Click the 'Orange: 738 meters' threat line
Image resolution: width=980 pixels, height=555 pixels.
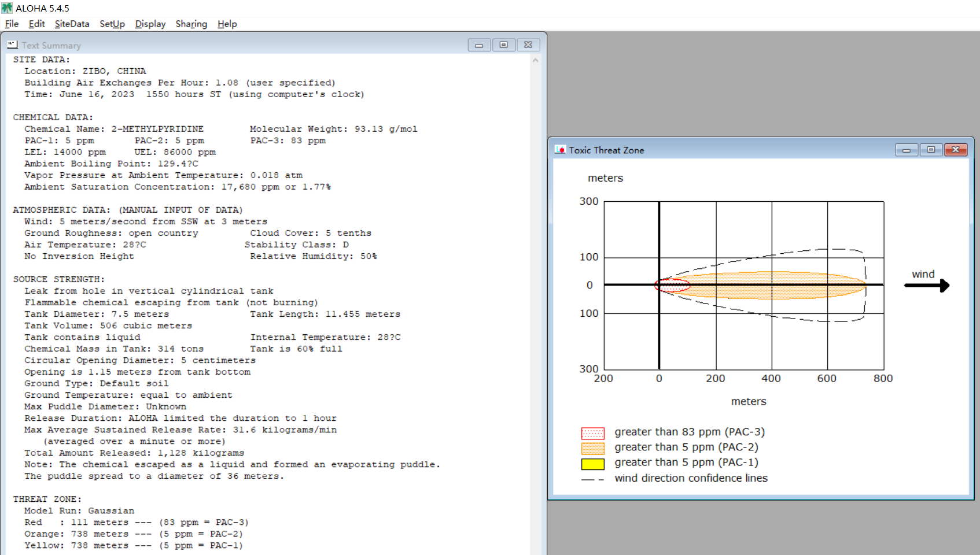pyautogui.click(x=134, y=534)
